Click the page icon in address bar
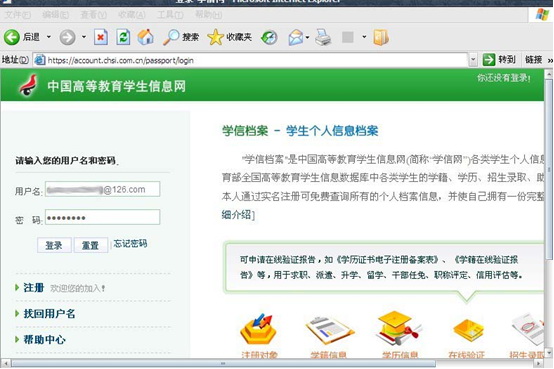The image size is (554, 369). tap(40, 60)
